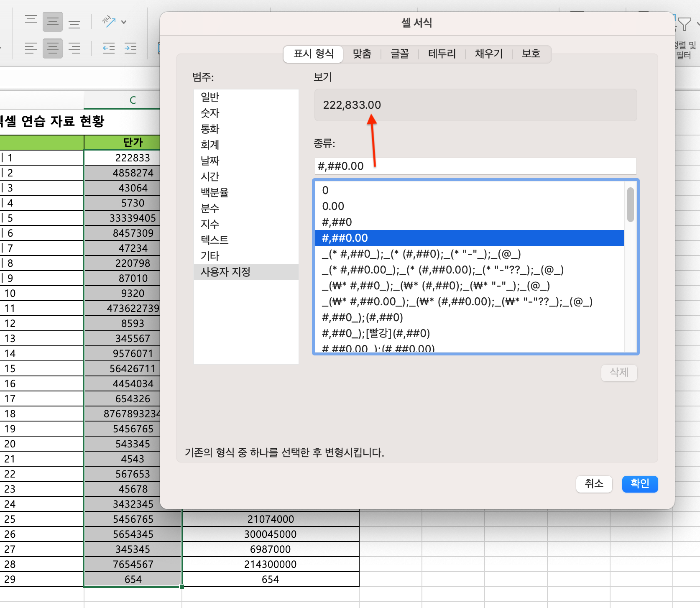The width and height of the screenshot is (700, 608).
Task: Select the 기타 category
Action: [246, 256]
